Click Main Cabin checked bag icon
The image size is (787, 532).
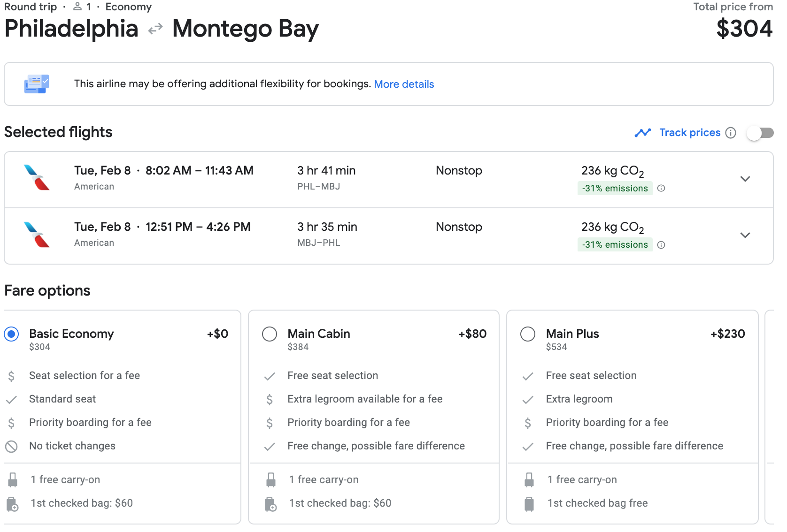click(x=271, y=504)
